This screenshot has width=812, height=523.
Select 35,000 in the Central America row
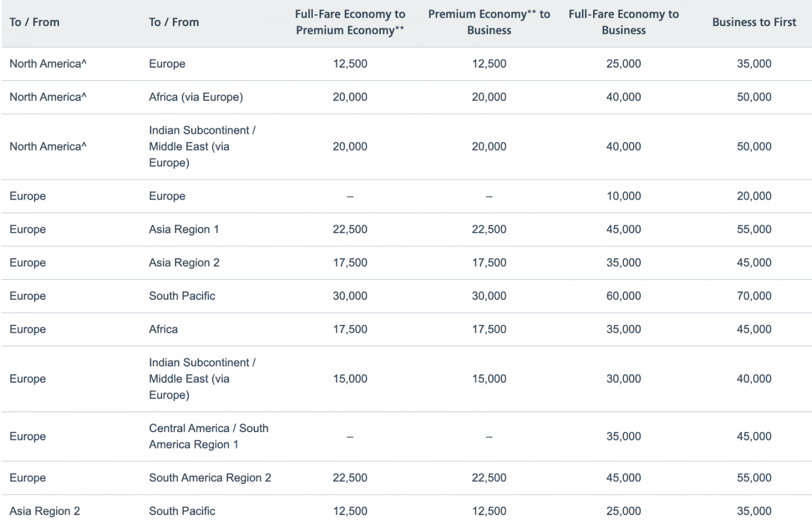(623, 436)
